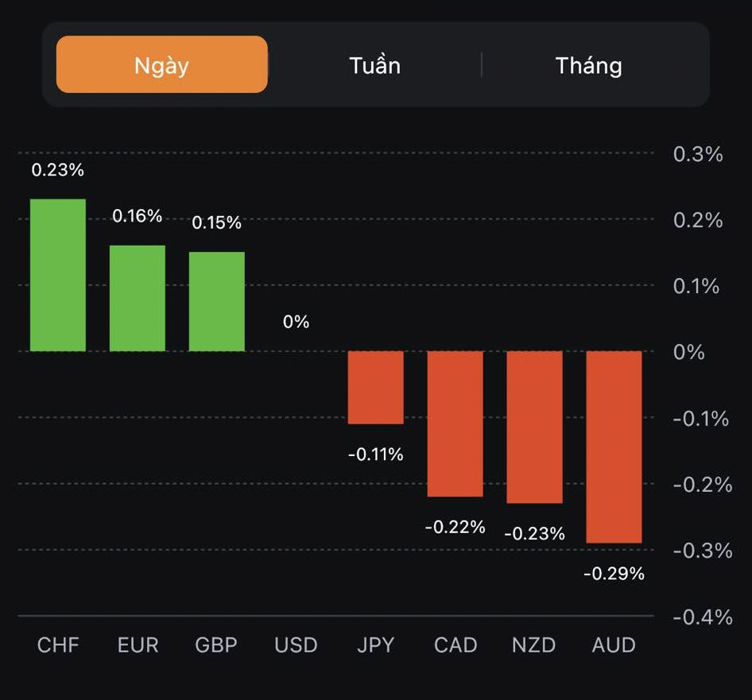Click the 0% value above USD
This screenshot has width=752, height=700.
click(296, 322)
